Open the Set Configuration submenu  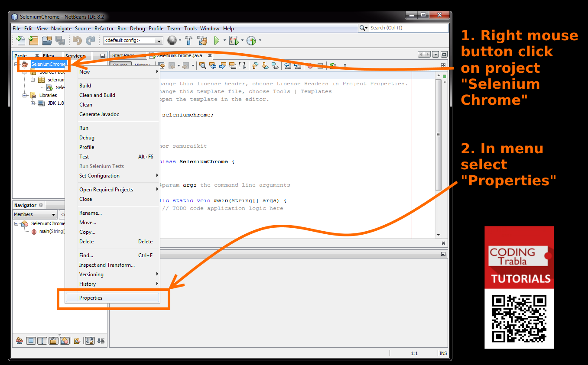click(x=113, y=176)
